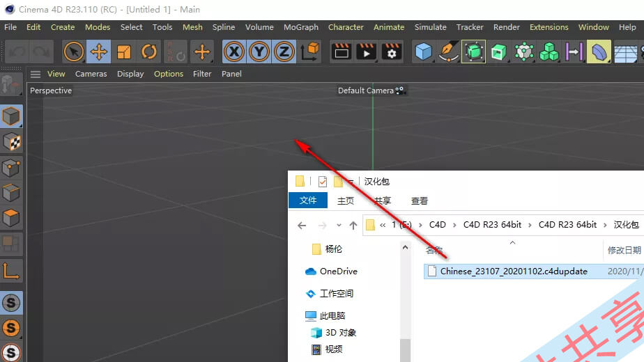
Task: Open the Render menu
Action: 507,27
